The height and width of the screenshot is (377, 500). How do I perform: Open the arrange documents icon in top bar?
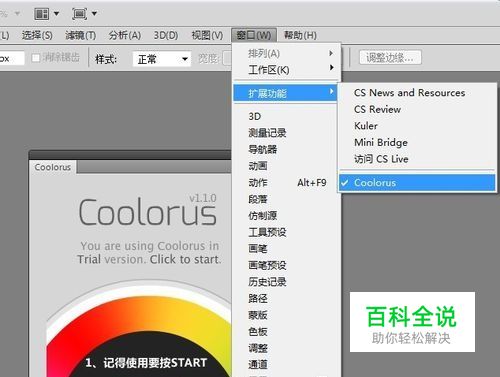[x=42, y=14]
